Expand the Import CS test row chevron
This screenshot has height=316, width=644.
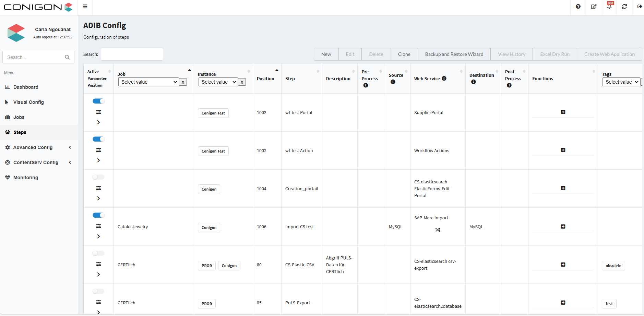(x=98, y=236)
